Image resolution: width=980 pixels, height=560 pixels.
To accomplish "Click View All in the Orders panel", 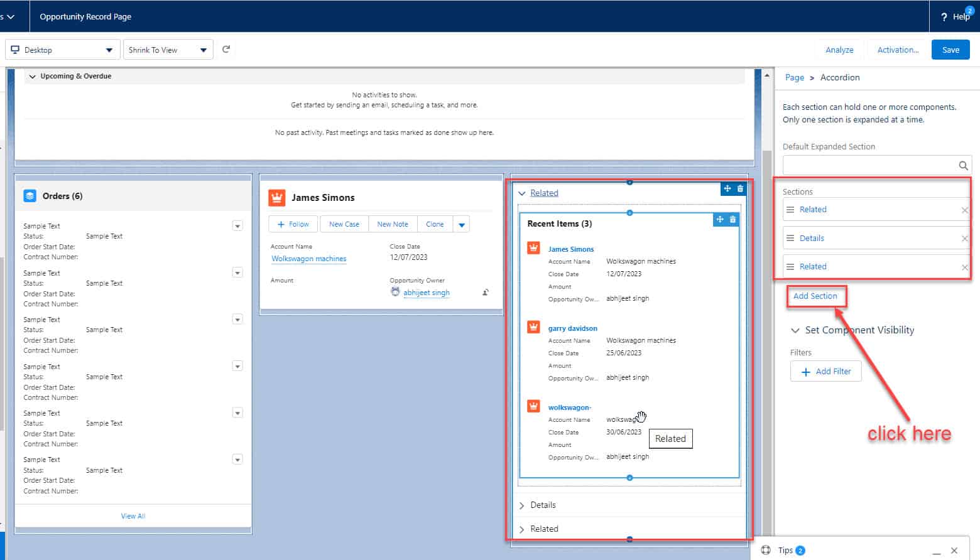I will [133, 515].
